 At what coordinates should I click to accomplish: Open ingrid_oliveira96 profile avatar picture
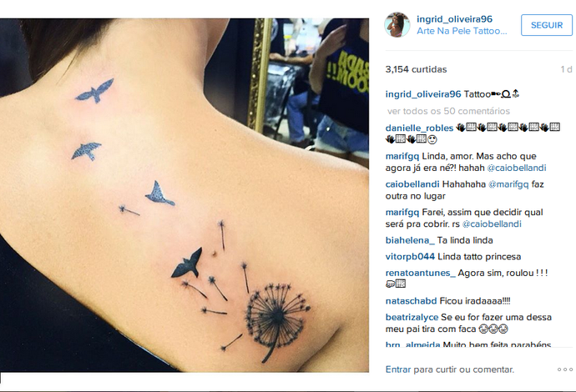[397, 24]
